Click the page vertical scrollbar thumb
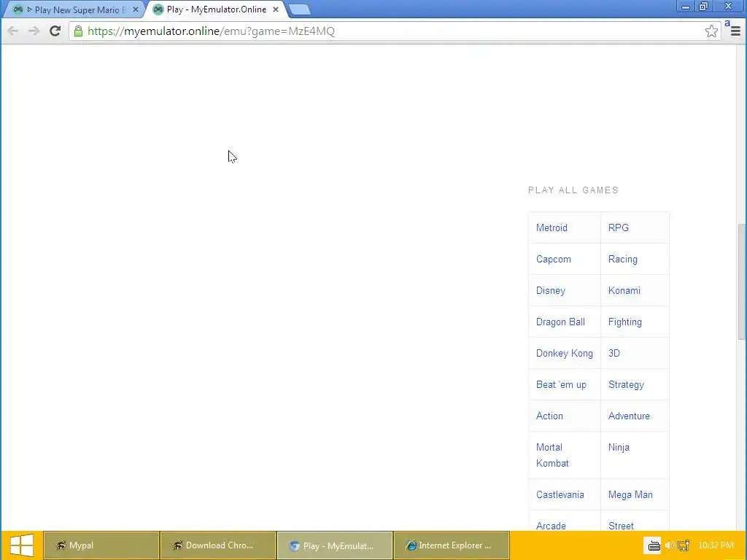 point(741,281)
